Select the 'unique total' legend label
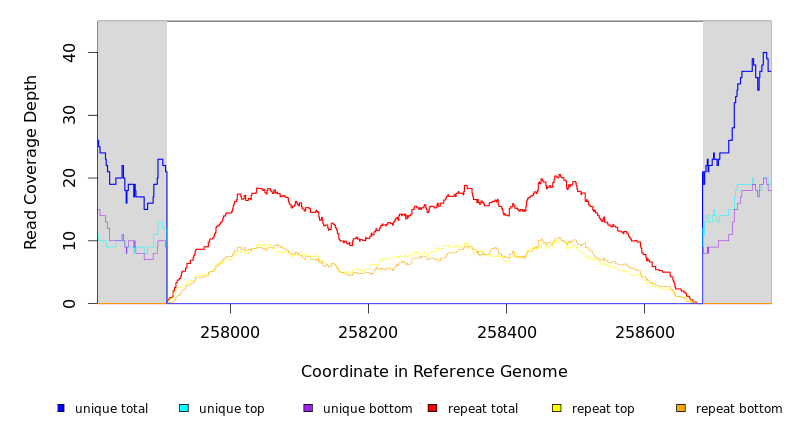 (111, 409)
